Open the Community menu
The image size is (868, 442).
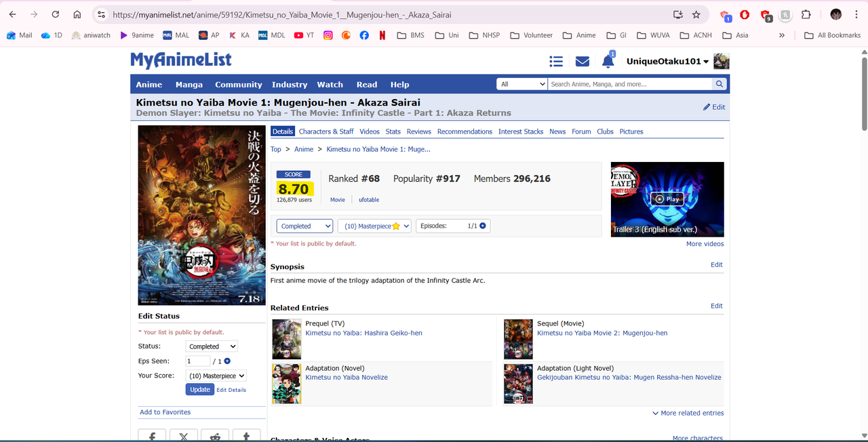[x=239, y=85]
